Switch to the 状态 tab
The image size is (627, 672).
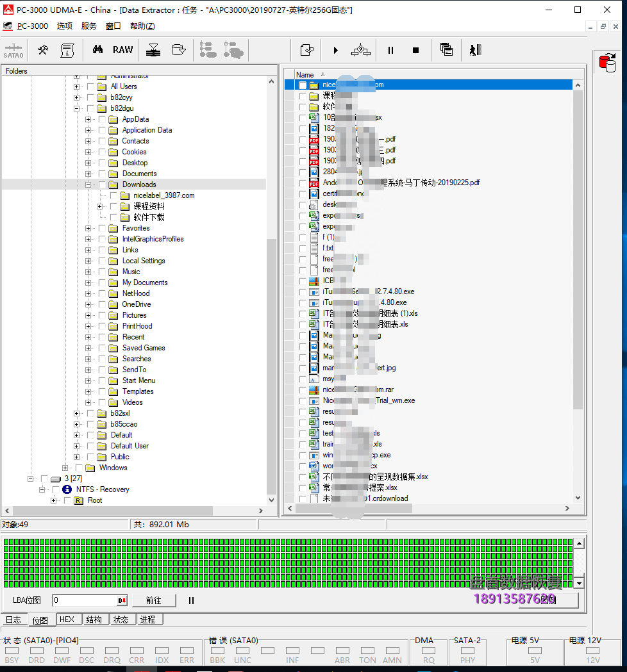[x=121, y=619]
